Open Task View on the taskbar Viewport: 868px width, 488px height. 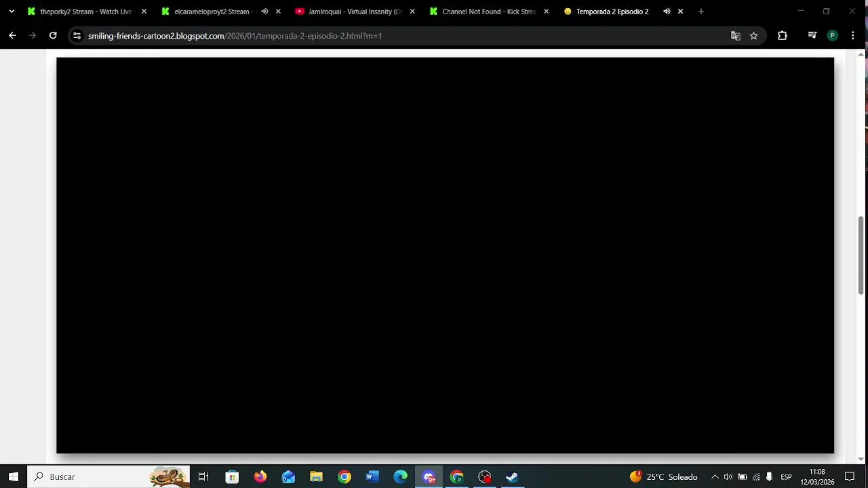[x=203, y=476]
